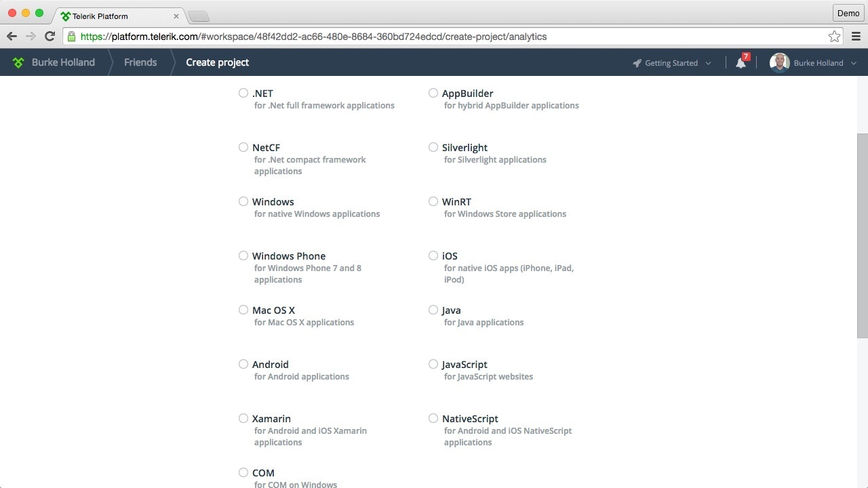Open the Chrome hamburger menu
Screen dimensions: 868x488
pyautogui.click(x=856, y=37)
